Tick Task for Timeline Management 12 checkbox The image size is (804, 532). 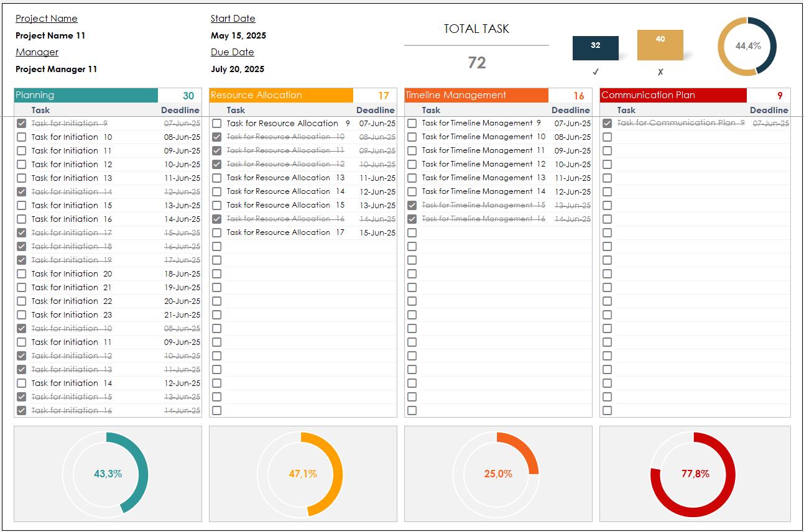(x=412, y=164)
